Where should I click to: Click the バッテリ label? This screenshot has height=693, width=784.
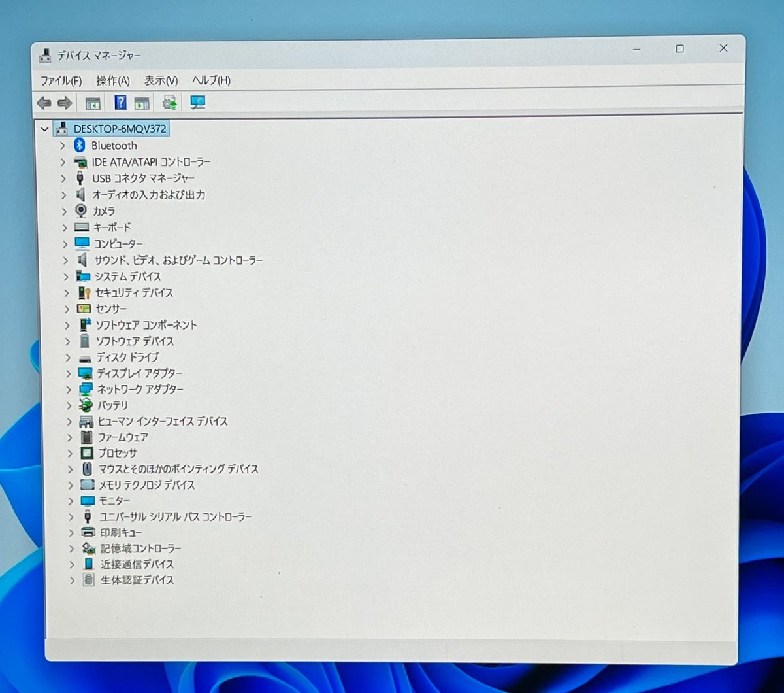point(112,405)
